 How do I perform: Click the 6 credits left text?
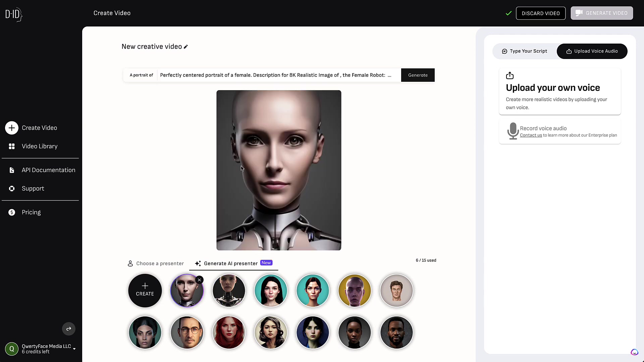pos(36,352)
